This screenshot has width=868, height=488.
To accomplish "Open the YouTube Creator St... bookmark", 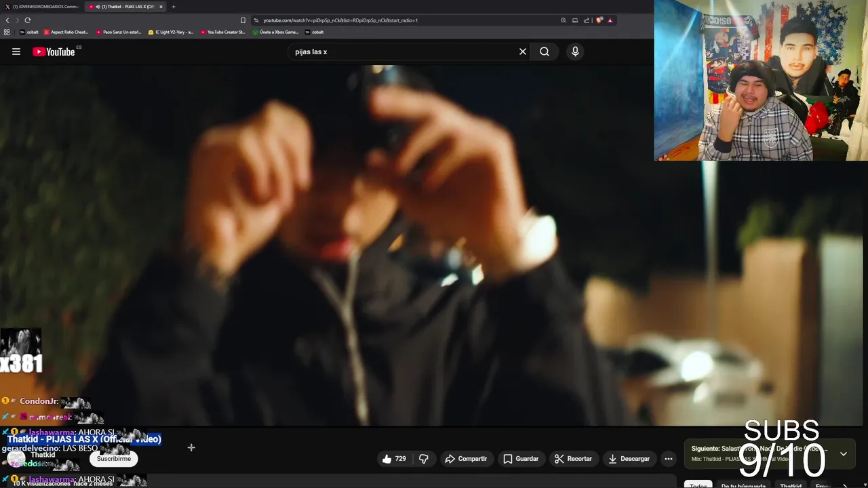I will [223, 32].
